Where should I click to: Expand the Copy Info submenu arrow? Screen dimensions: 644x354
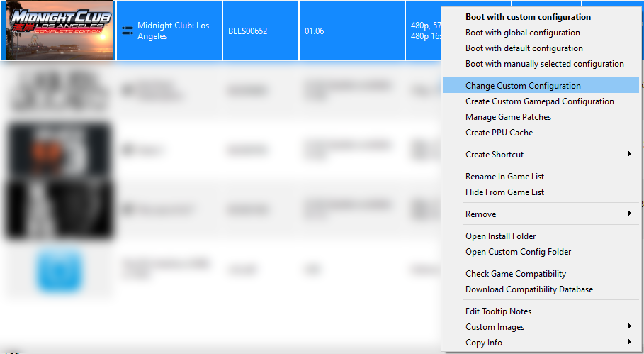point(629,343)
